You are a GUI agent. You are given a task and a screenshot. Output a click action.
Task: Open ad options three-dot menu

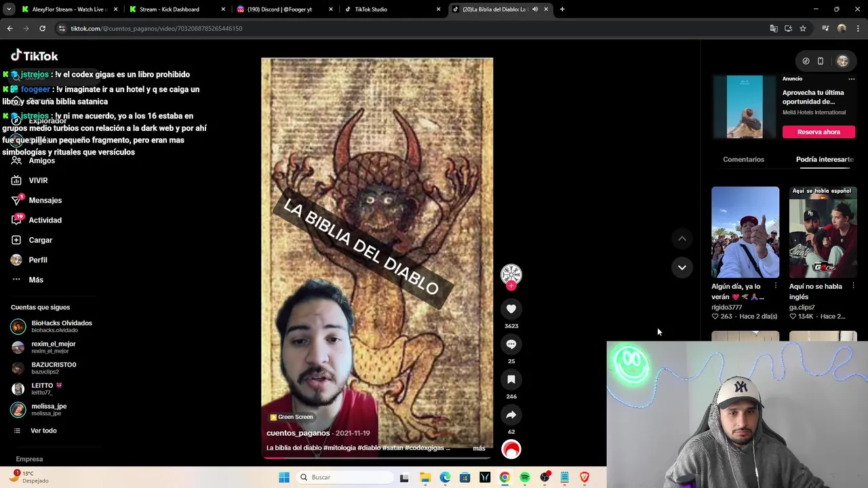tap(852, 79)
